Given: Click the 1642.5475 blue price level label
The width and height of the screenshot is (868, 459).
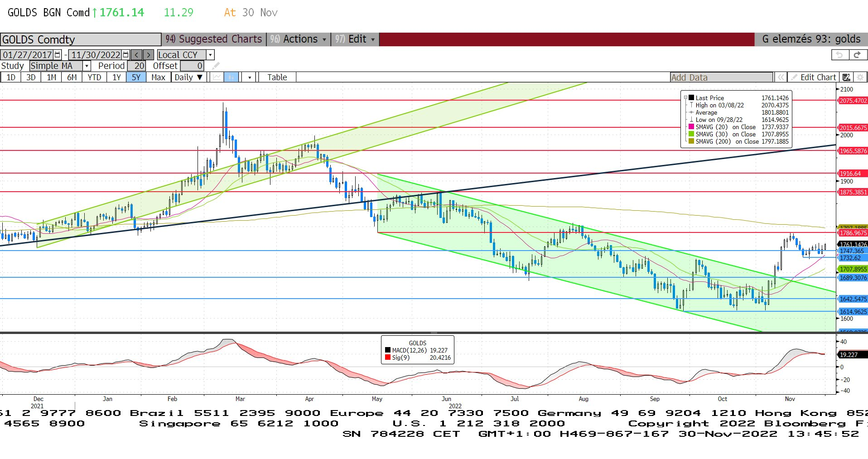Looking at the screenshot, I should click(x=853, y=299).
